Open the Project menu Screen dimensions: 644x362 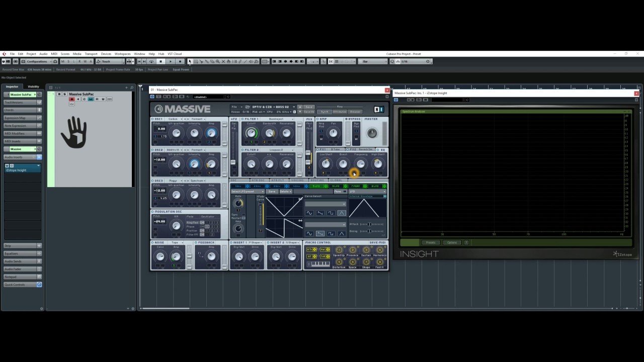(x=31, y=54)
